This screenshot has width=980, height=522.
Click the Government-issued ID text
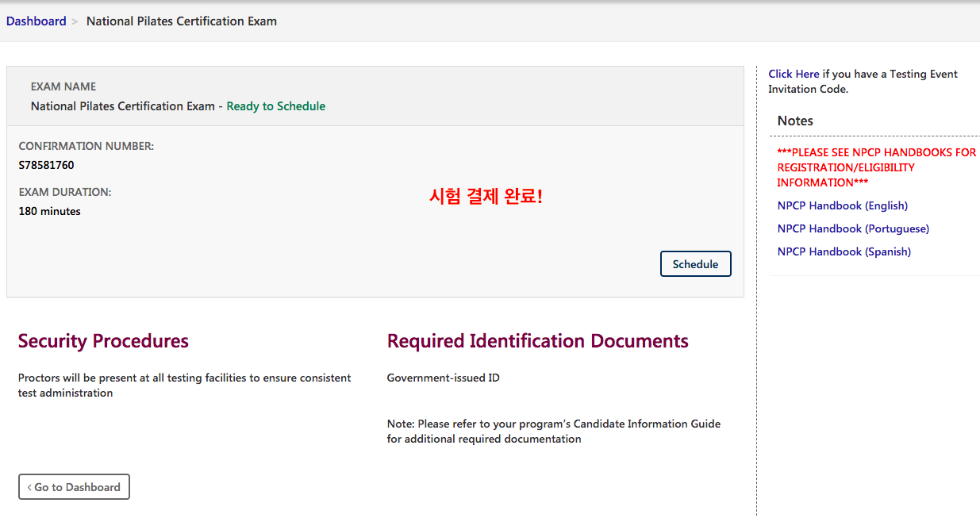pyautogui.click(x=444, y=378)
